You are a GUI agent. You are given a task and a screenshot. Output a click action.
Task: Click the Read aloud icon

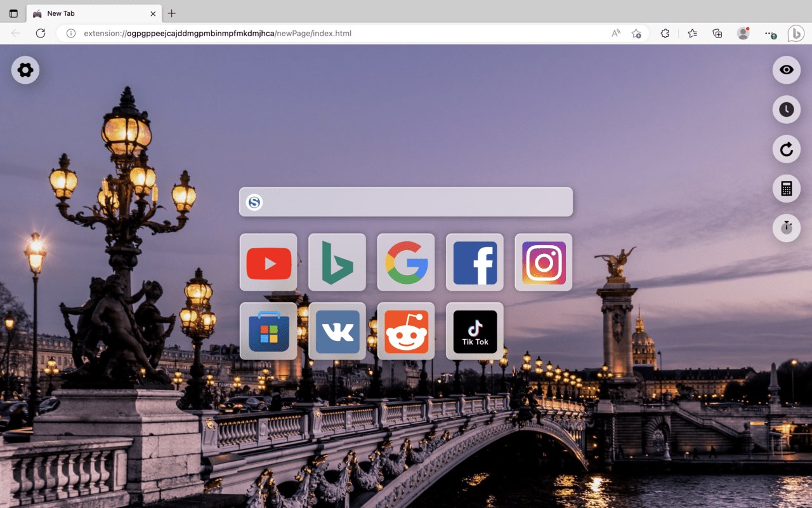point(615,33)
